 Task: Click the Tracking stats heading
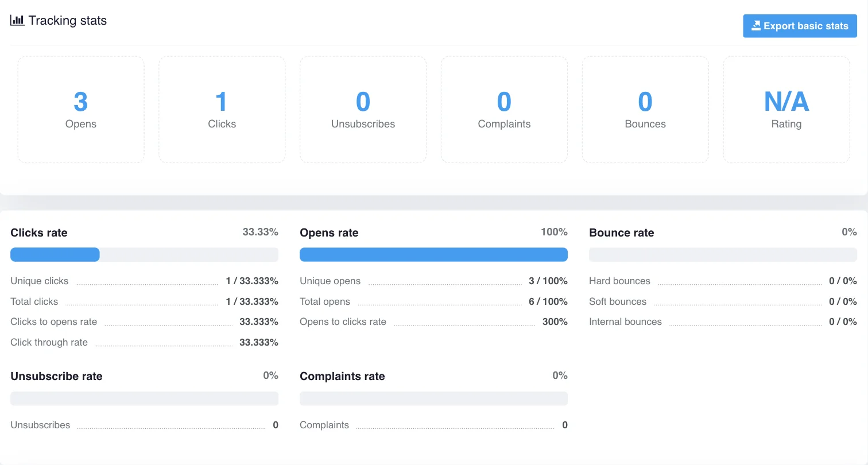click(x=68, y=21)
